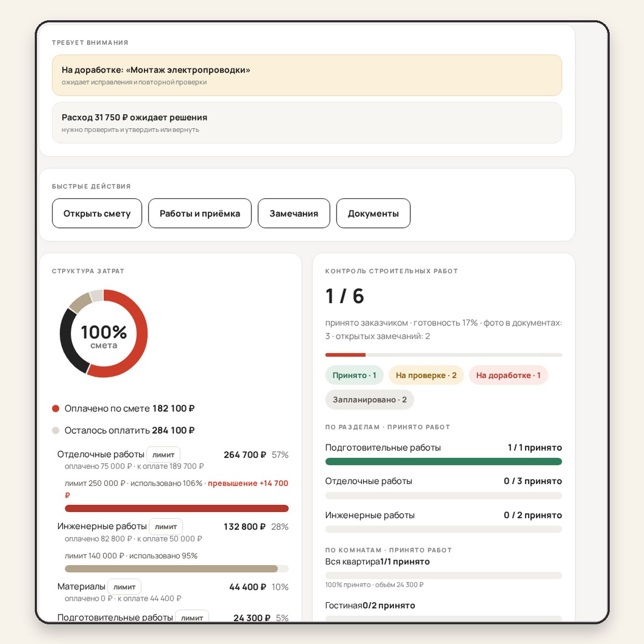Filter by «Принято · 1» status chip
644x644 pixels.
pos(355,375)
